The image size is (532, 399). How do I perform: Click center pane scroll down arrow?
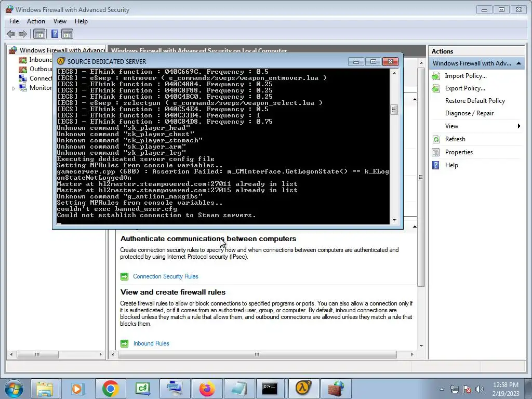coord(421,345)
